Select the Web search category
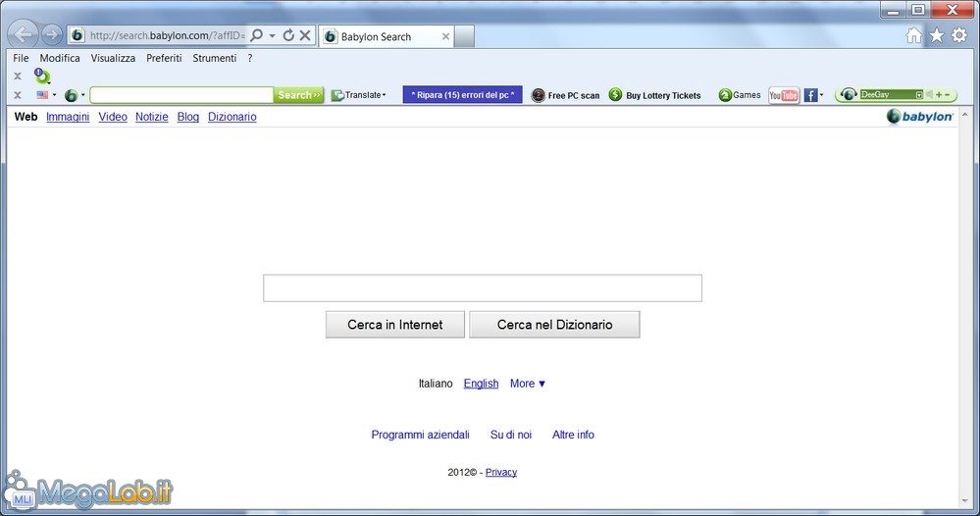980x516 pixels. click(26, 117)
